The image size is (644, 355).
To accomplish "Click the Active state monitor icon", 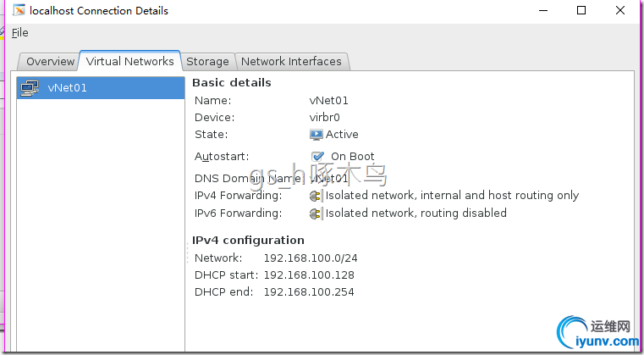I will point(316,134).
